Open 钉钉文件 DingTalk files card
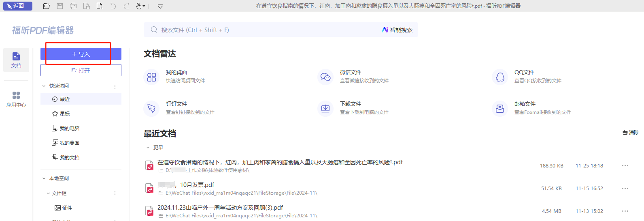Viewport: 644px width, 221px height. [180, 108]
